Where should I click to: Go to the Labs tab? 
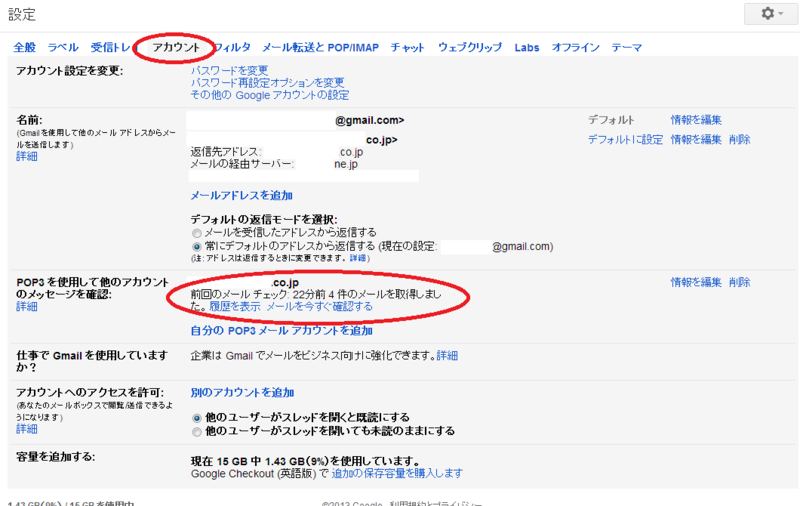(x=527, y=47)
